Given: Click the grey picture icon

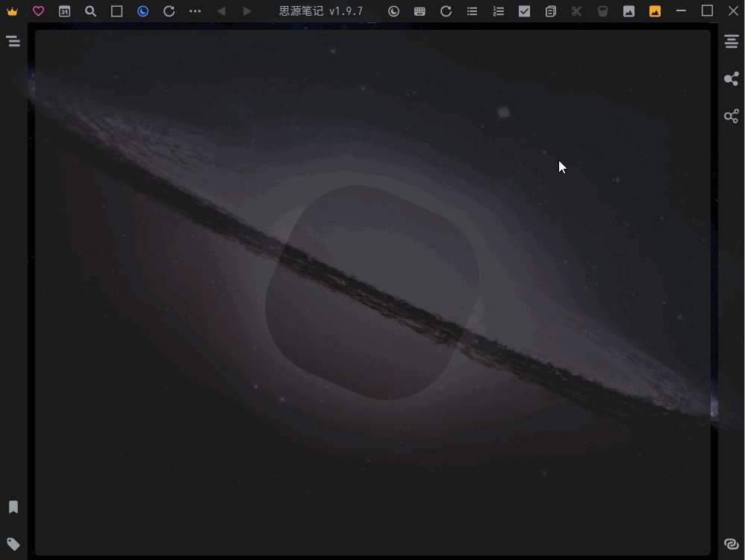Looking at the screenshot, I should [x=629, y=11].
